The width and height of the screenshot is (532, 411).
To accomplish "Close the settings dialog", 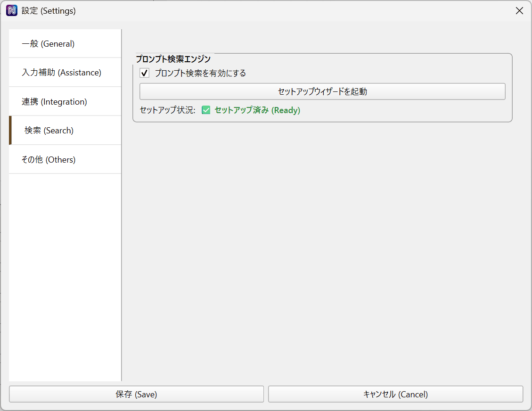I will (519, 10).
